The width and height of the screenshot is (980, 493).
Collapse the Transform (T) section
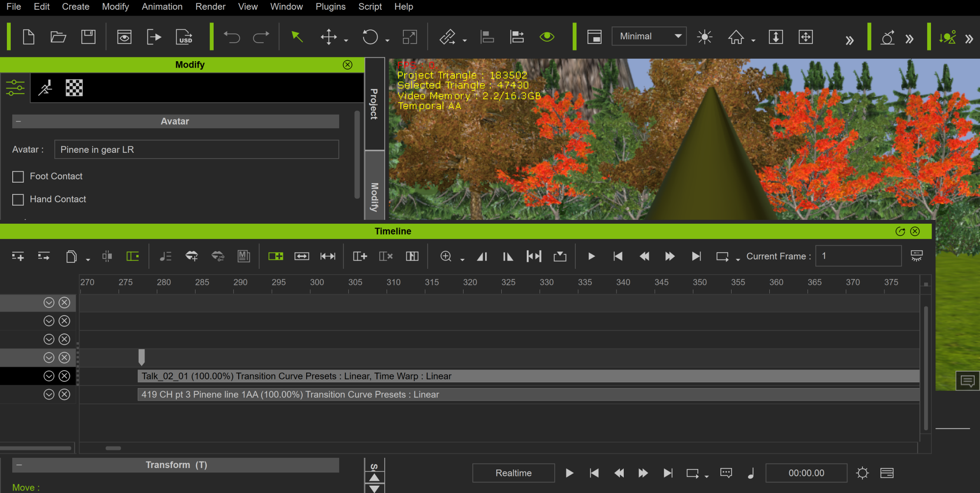(19, 465)
